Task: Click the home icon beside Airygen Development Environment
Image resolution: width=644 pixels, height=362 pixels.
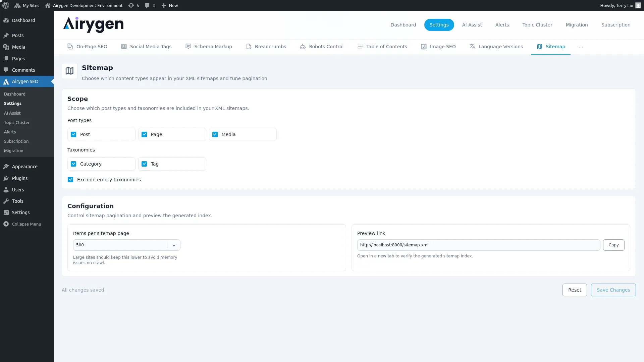Action: point(48,5)
